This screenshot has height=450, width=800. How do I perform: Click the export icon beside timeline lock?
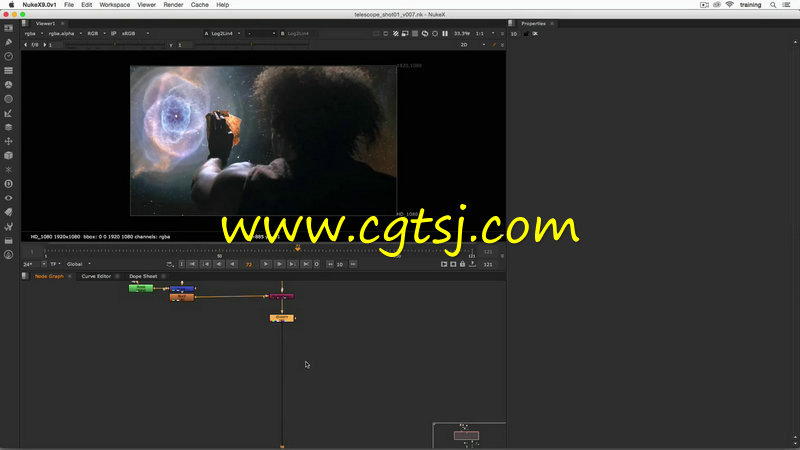coord(472,264)
